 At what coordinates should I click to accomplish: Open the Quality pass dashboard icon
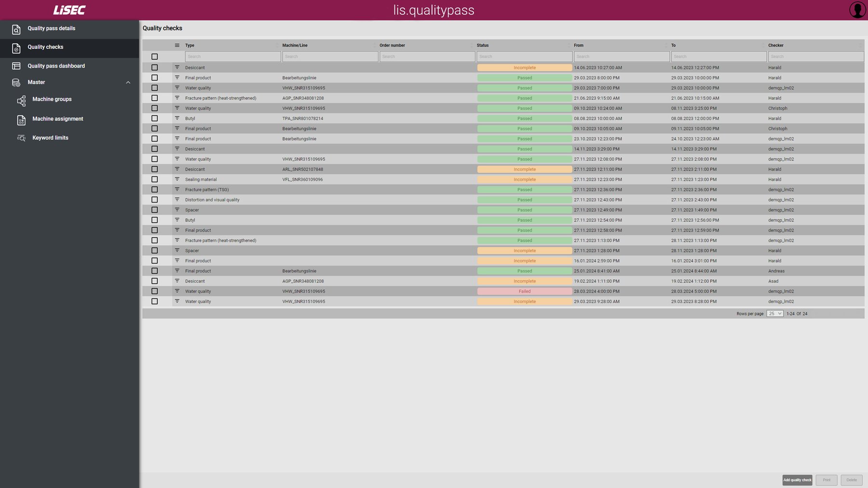pyautogui.click(x=16, y=66)
